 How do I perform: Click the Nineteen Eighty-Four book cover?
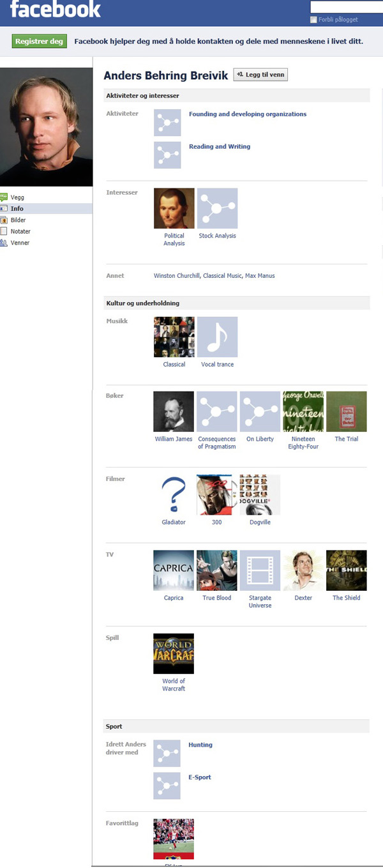pos(303,412)
